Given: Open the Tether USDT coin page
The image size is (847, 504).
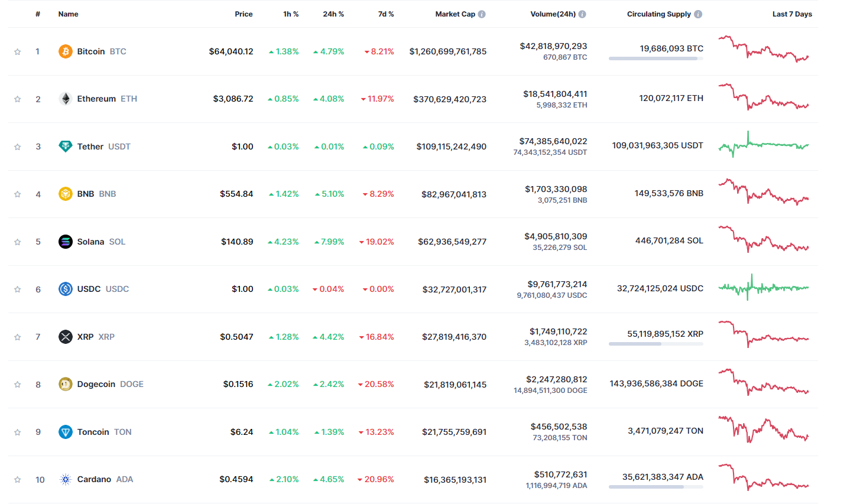Looking at the screenshot, I should click(103, 147).
